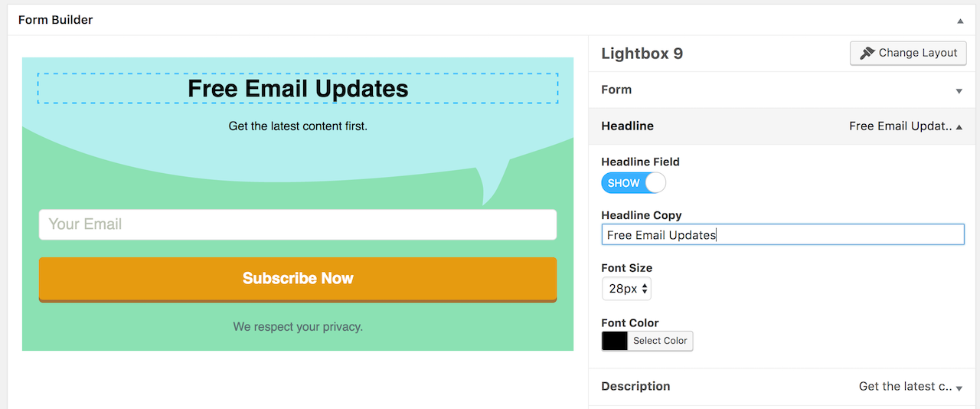Click the Select Color button
The height and width of the screenshot is (409, 980).
(660, 341)
